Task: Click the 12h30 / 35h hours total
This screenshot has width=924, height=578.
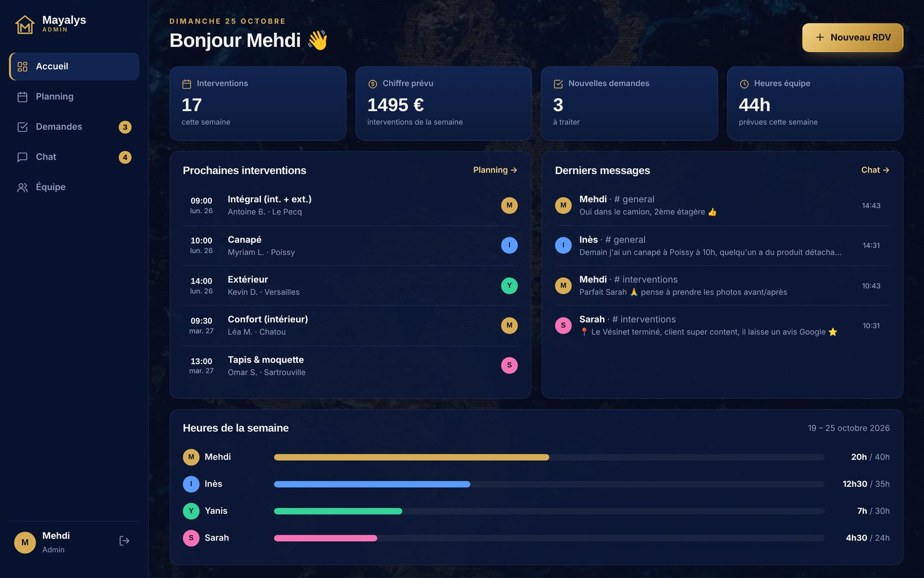Action: click(866, 484)
